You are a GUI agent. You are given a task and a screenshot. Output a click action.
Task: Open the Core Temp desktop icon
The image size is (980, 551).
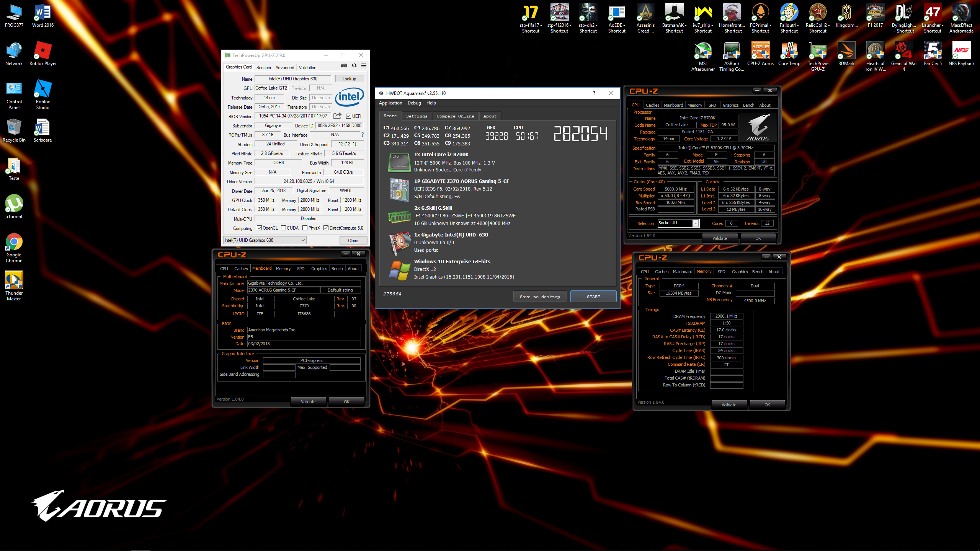[x=789, y=54]
